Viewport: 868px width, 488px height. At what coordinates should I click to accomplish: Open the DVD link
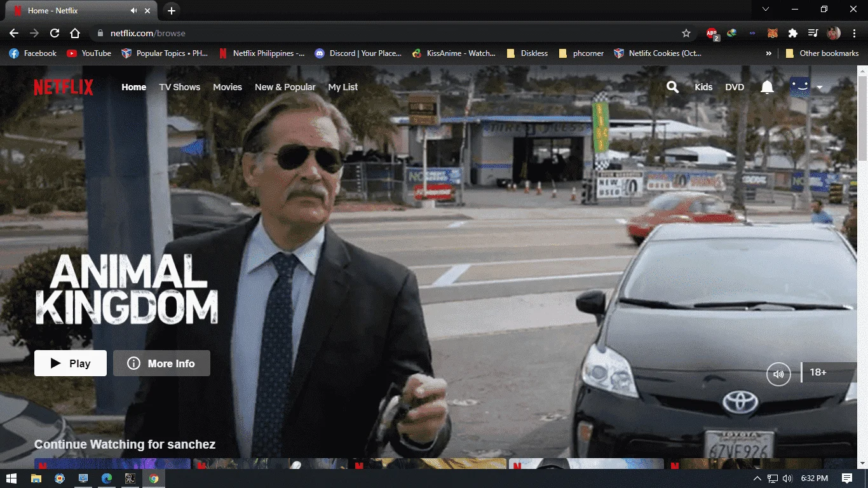click(x=735, y=87)
